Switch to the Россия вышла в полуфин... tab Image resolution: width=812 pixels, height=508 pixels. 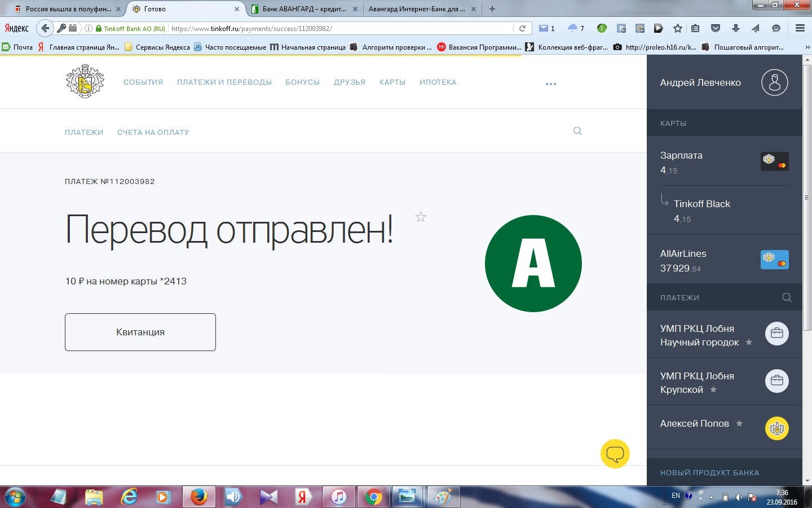click(67, 9)
